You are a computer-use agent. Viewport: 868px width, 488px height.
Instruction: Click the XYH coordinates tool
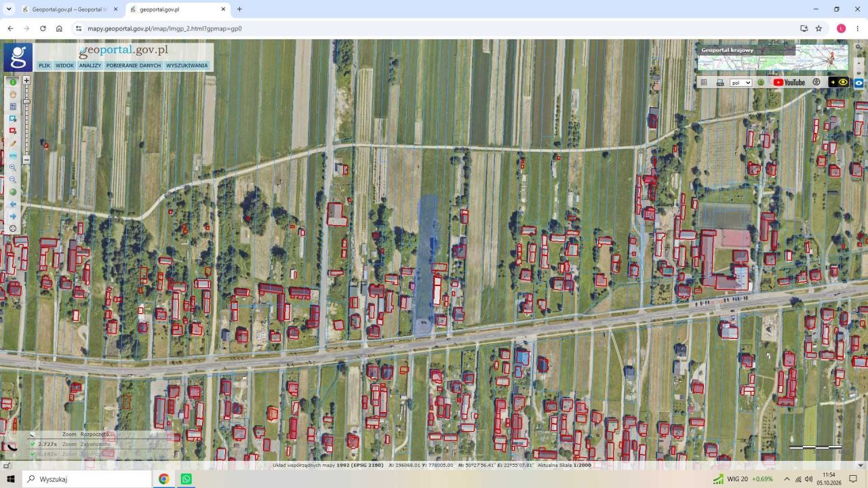click(13, 155)
